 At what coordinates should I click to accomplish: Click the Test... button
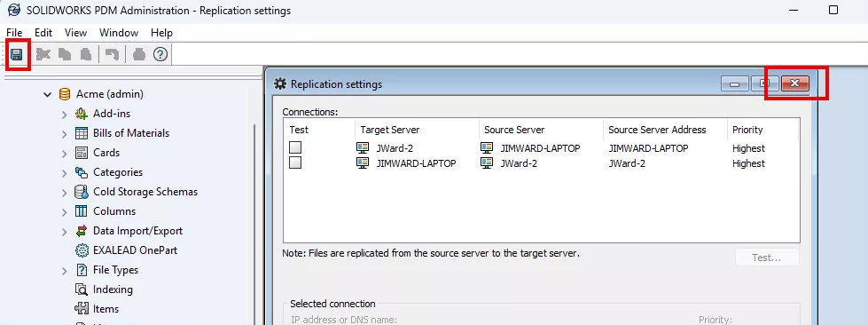point(767,258)
